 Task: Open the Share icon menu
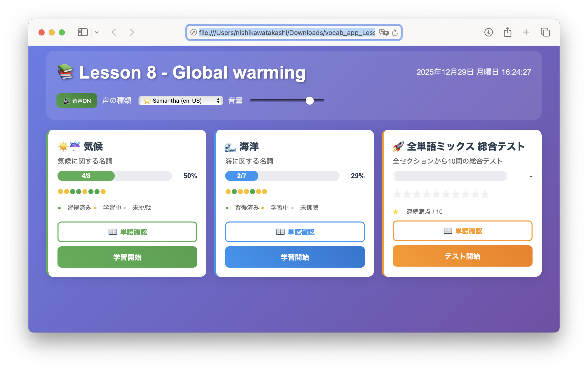(507, 32)
